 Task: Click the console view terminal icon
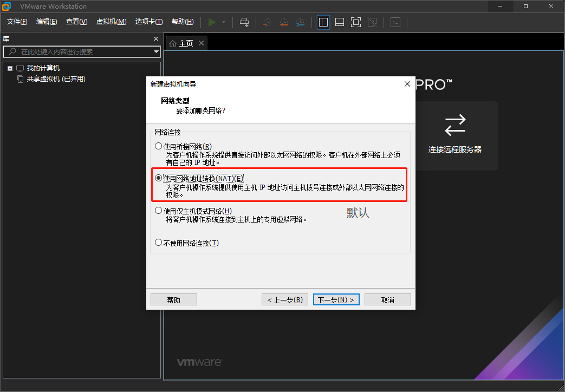point(395,22)
